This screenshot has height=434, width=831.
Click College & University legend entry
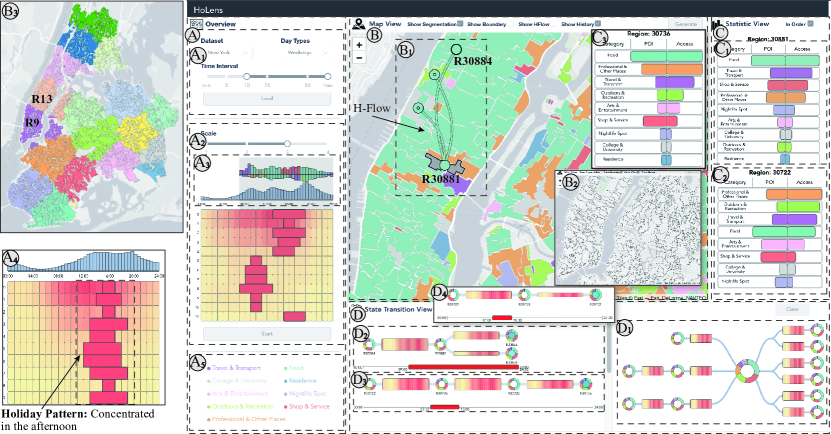[236, 380]
